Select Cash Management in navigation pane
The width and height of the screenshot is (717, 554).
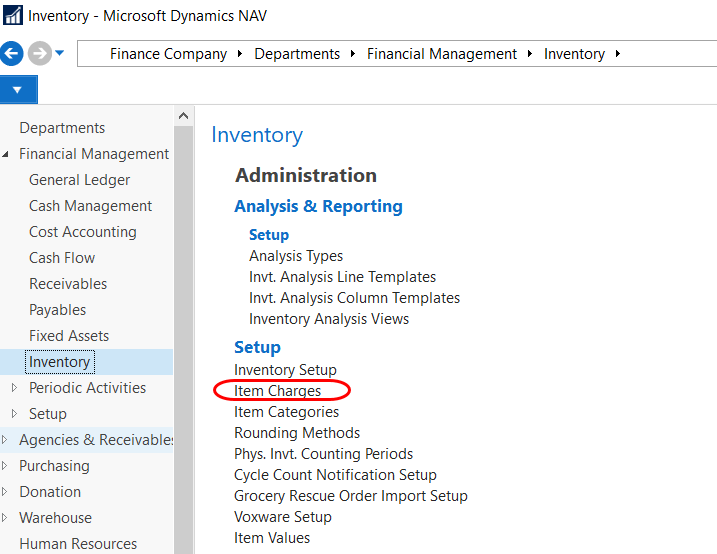(90, 206)
